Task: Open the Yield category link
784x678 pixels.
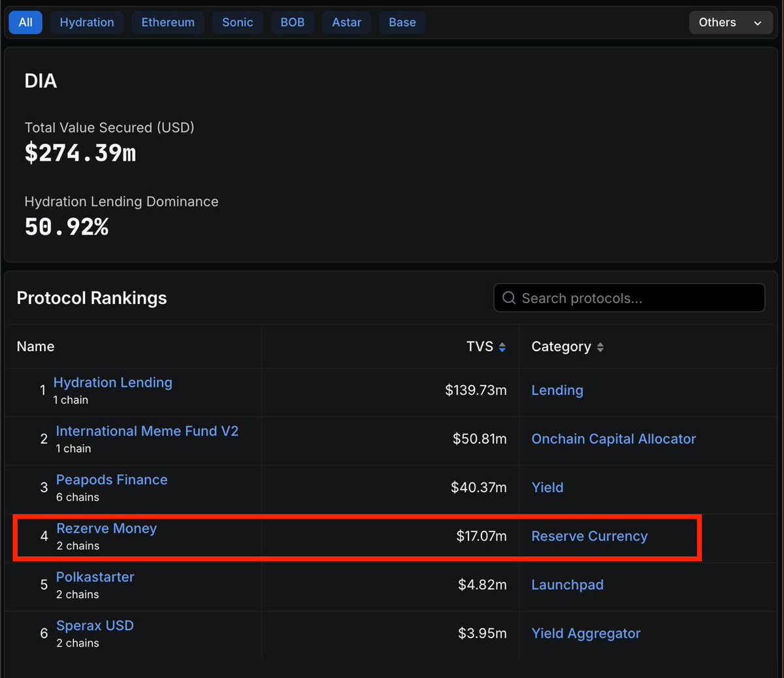Action: point(547,488)
